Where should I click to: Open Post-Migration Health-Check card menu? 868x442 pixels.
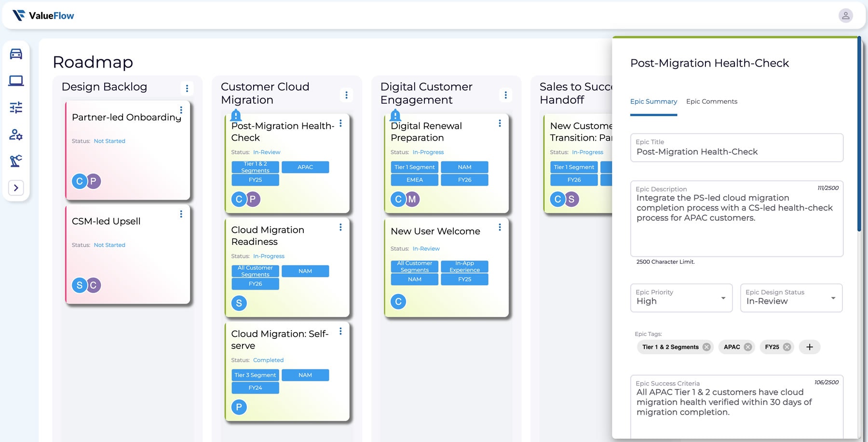click(x=340, y=123)
